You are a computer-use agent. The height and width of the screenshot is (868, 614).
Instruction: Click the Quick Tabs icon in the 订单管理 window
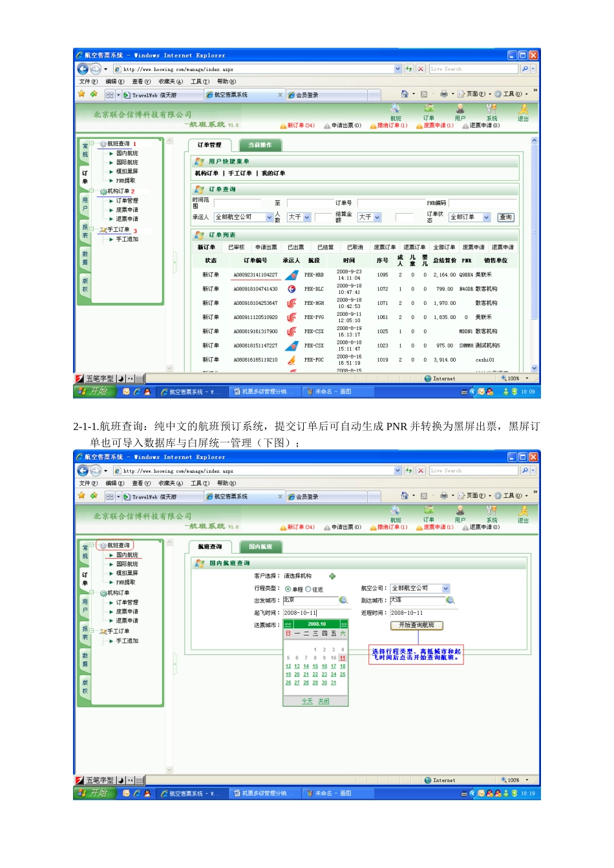(x=110, y=94)
